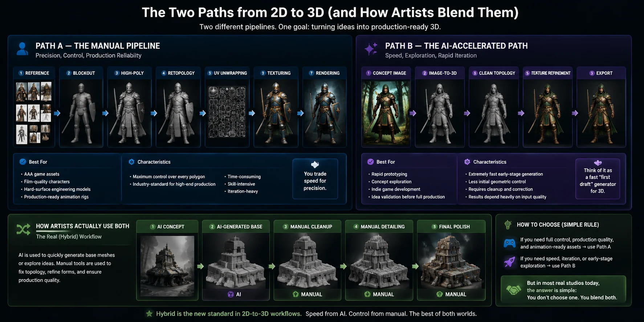Click the lightbulb icon beside How to Choose
The height and width of the screenshot is (322, 644).
(508, 225)
